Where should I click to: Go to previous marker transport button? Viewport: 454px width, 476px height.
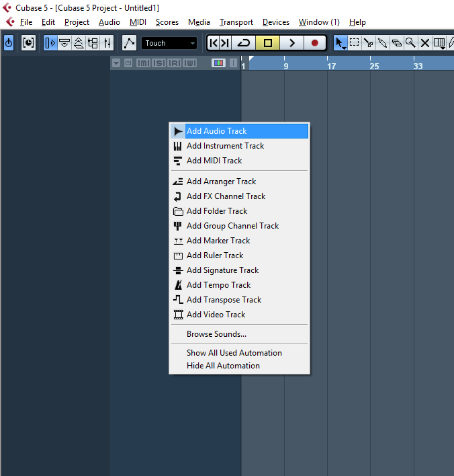pyautogui.click(x=213, y=43)
